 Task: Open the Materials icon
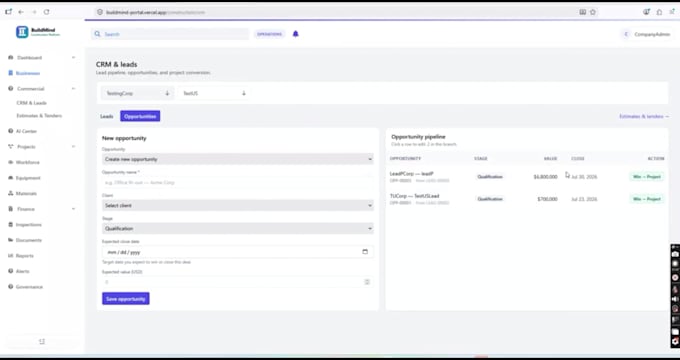point(11,193)
